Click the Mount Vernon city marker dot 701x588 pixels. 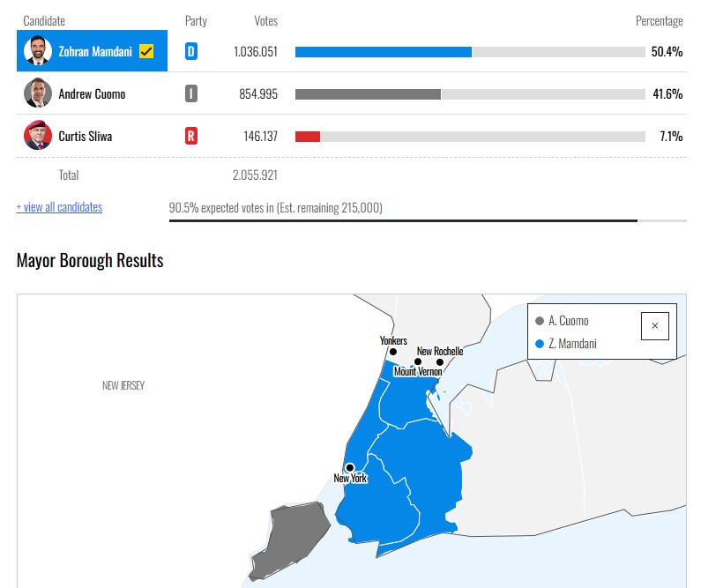coord(418,361)
